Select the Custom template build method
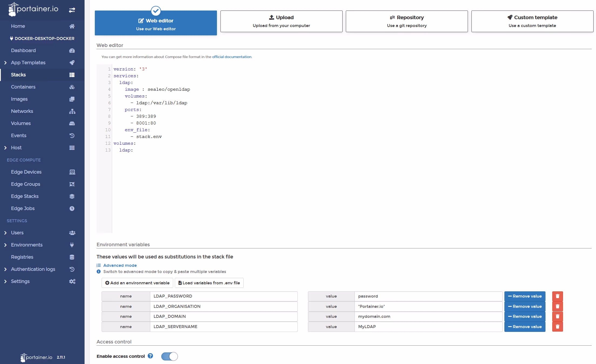The height and width of the screenshot is (364, 596). (x=532, y=21)
